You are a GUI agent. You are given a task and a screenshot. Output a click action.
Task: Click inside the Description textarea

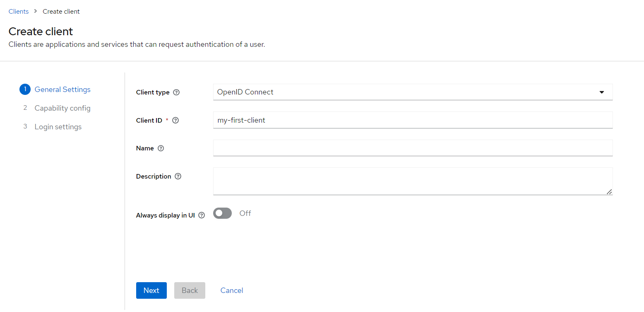(412, 181)
